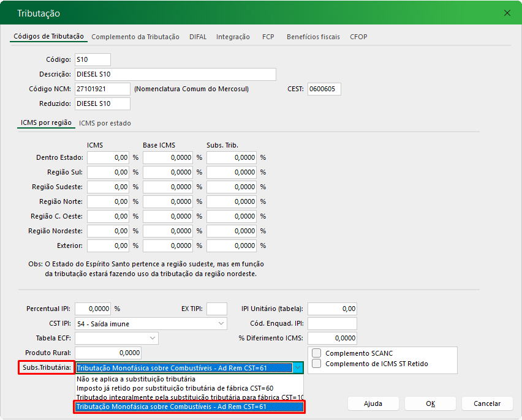The image size is (522, 420).
Task: Confirm with the OK button
Action: [430, 403]
